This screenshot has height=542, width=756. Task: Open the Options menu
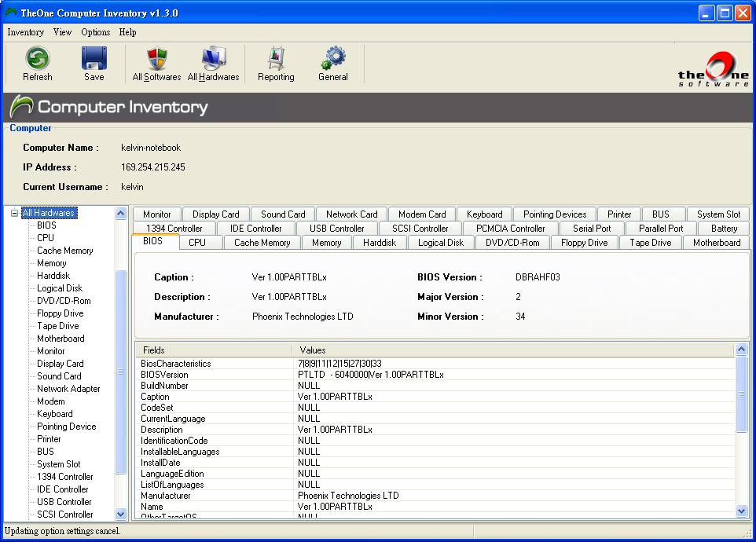95,32
